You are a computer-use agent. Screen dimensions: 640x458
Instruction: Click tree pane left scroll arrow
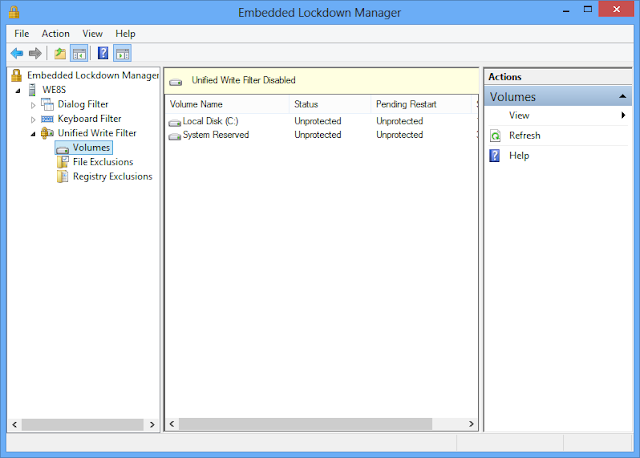[x=15, y=425]
